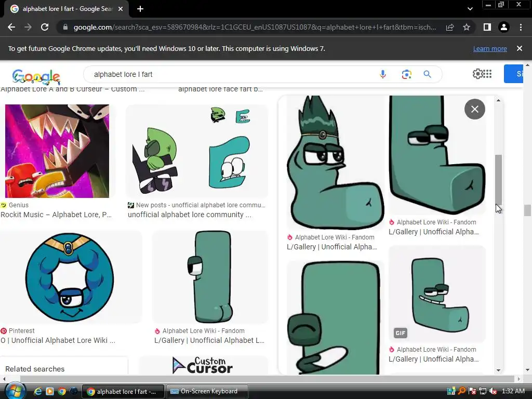532x399 pixels.
Task: Click the preview panel scrollbar thumb
Action: [498, 180]
